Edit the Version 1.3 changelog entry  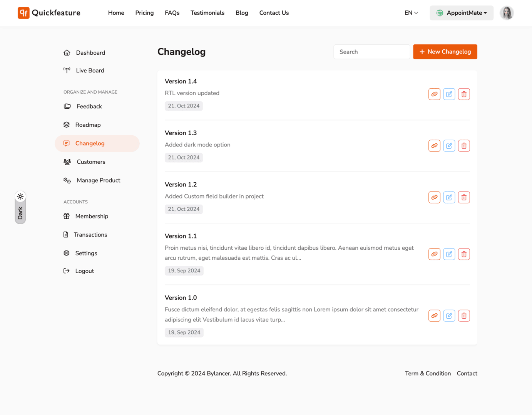(x=449, y=146)
